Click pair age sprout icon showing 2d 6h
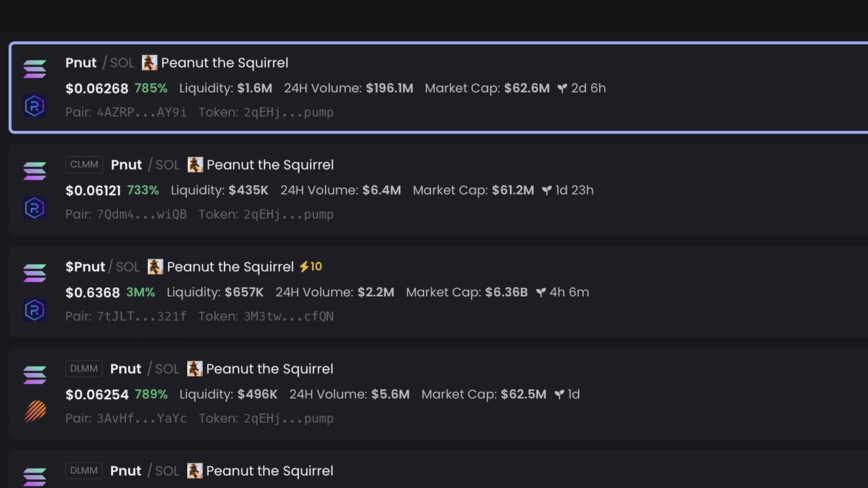 pyautogui.click(x=562, y=89)
